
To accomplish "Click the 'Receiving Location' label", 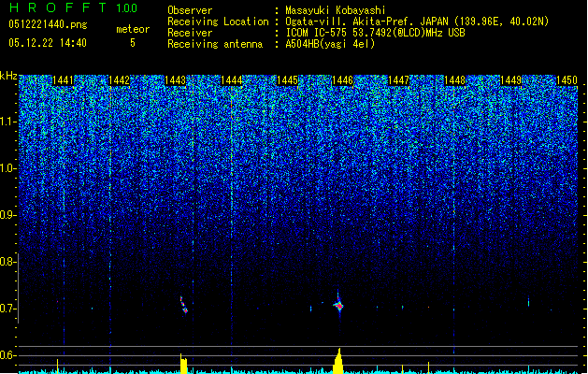I will click(218, 22).
